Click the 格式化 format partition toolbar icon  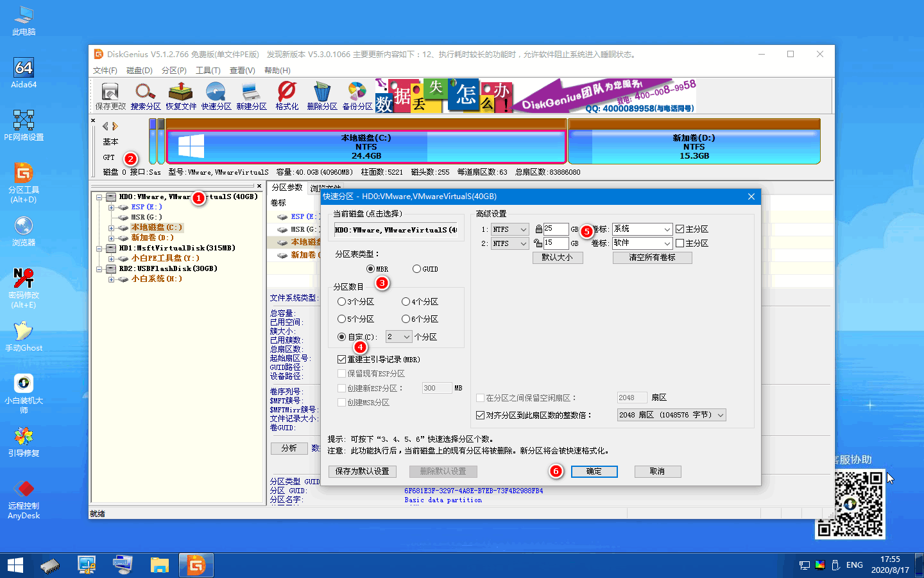click(x=286, y=94)
